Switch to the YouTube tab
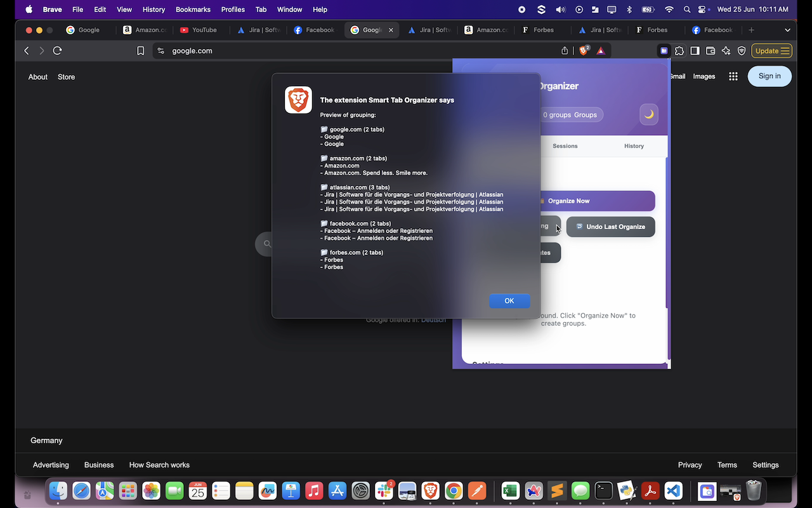Image resolution: width=812 pixels, height=508 pixels. (199, 30)
